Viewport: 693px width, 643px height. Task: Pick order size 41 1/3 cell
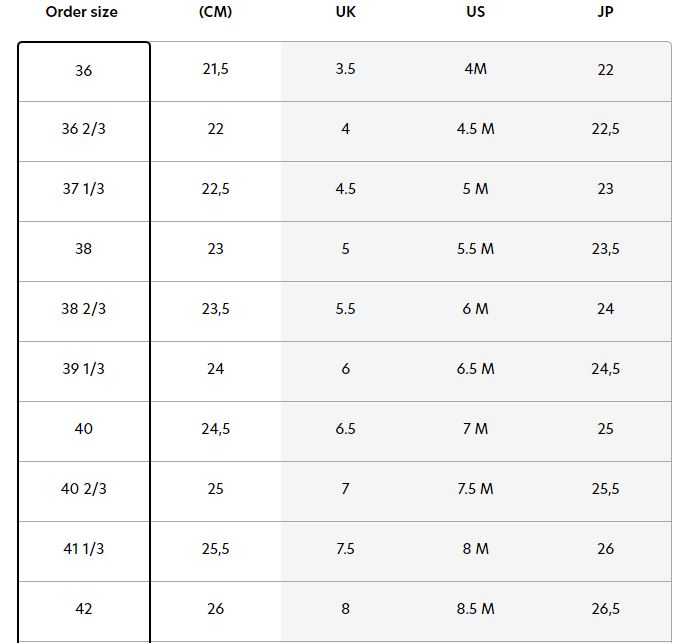point(84,549)
